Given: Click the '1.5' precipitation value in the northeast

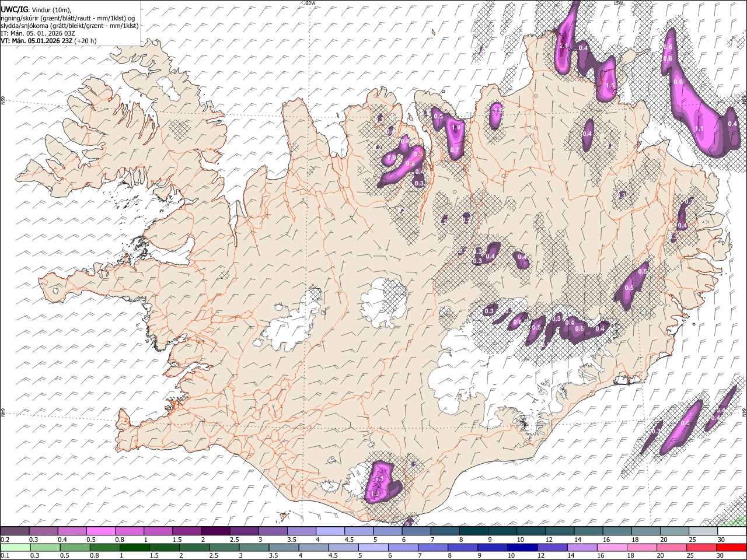Looking at the screenshot, I should [610, 86].
